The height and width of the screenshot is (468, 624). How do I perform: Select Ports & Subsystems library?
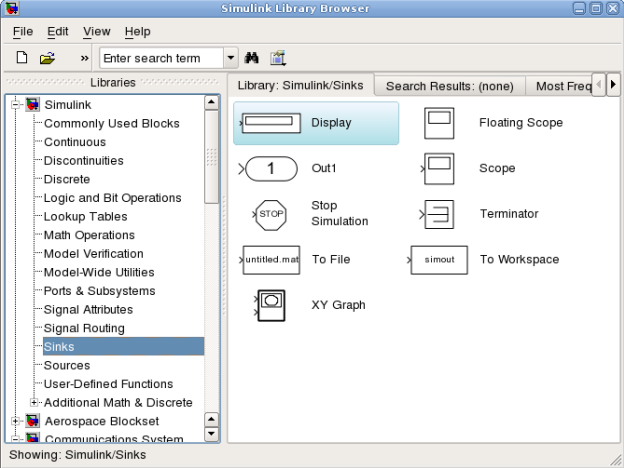[99, 291]
